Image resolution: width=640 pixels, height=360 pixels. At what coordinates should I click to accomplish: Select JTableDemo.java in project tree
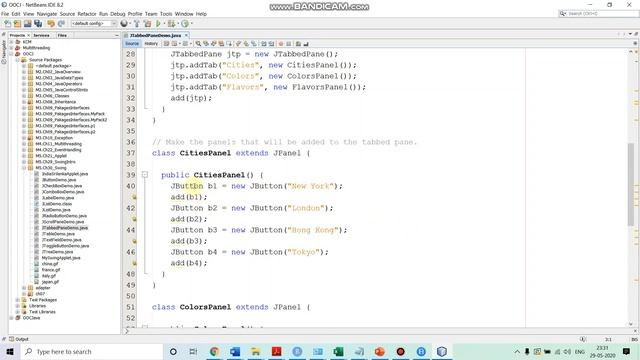(x=58, y=234)
